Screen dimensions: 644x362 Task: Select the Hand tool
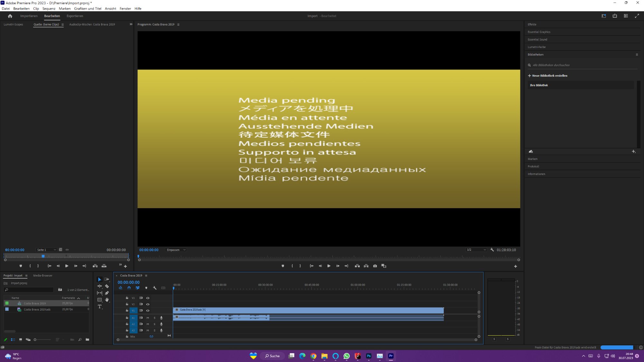[x=107, y=300]
